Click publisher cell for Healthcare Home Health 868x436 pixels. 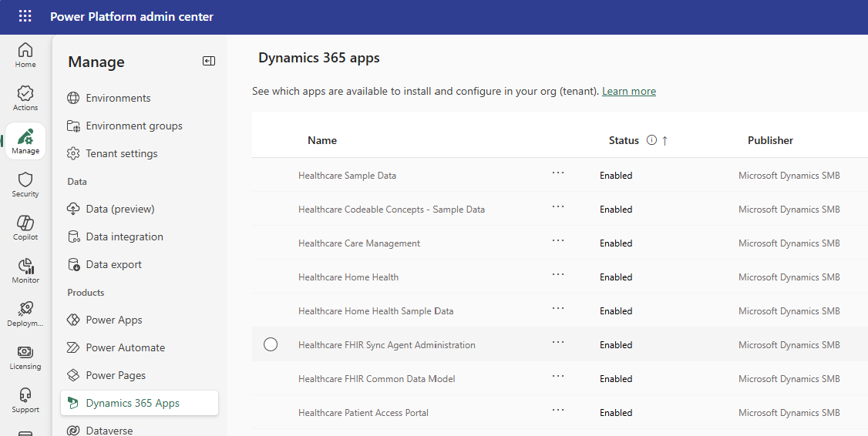tap(789, 277)
